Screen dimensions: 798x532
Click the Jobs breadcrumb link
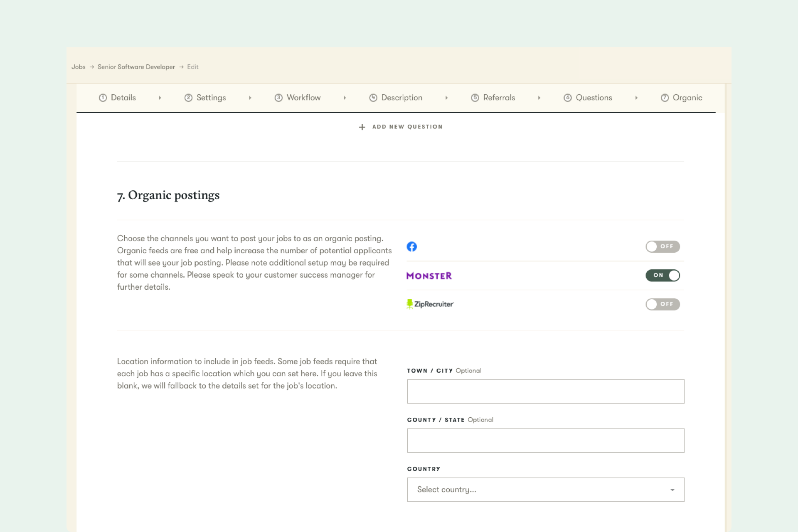[x=79, y=66]
